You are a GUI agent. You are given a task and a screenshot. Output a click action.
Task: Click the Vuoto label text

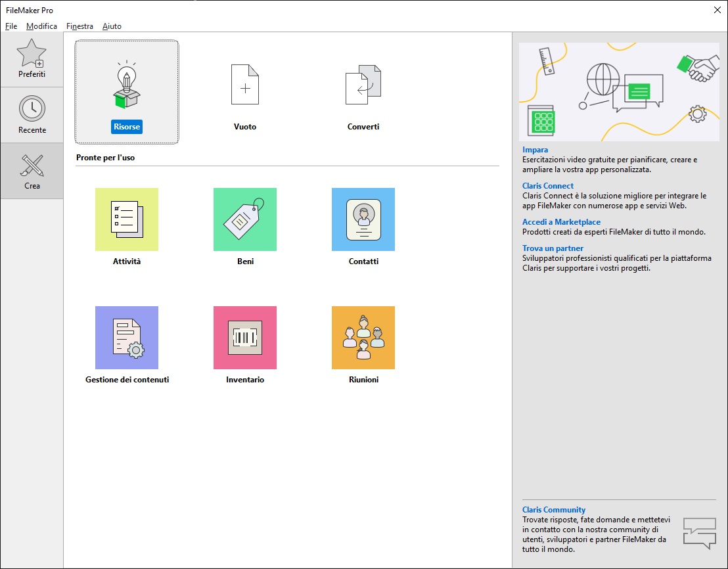click(245, 127)
